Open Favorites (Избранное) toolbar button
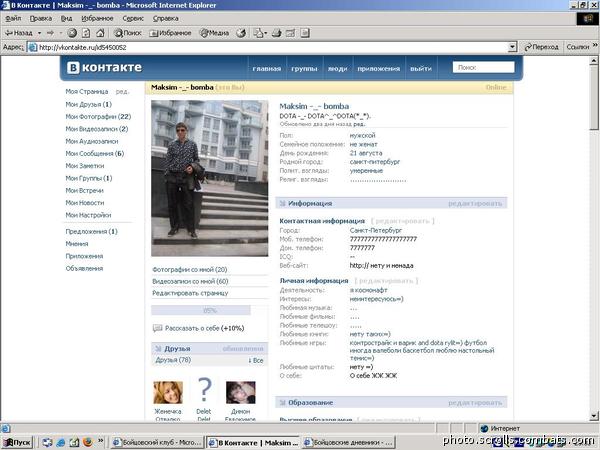 [x=170, y=33]
